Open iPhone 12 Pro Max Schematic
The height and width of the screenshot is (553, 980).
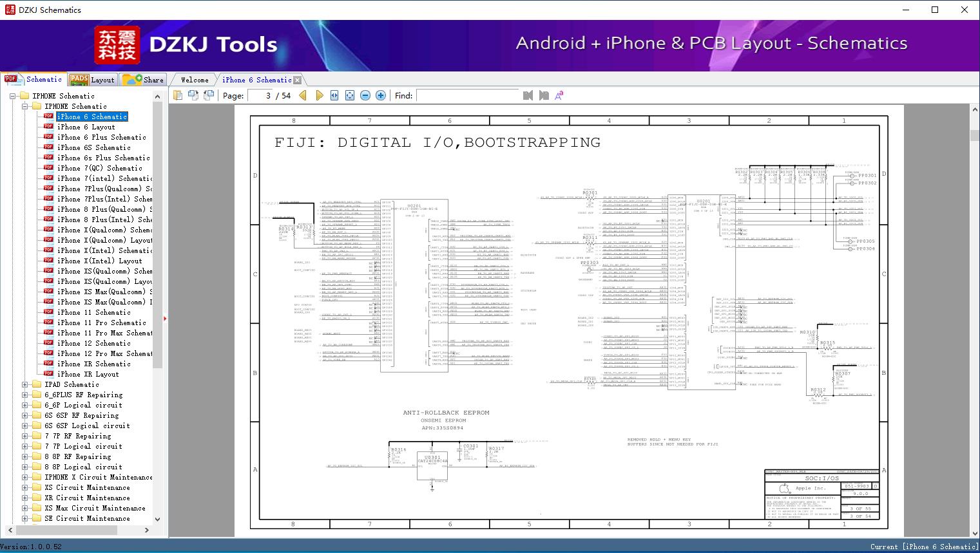pos(105,353)
